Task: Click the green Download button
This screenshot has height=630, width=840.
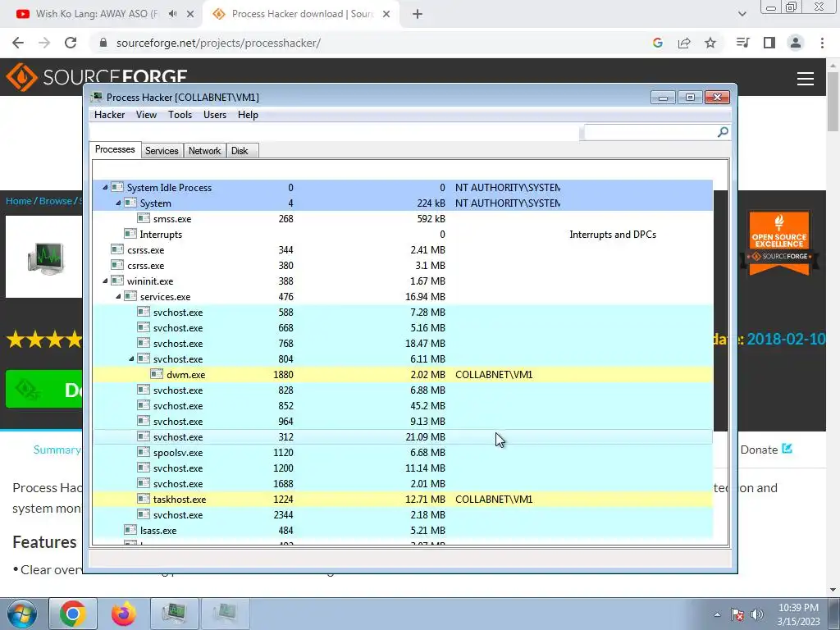Action: coord(44,389)
